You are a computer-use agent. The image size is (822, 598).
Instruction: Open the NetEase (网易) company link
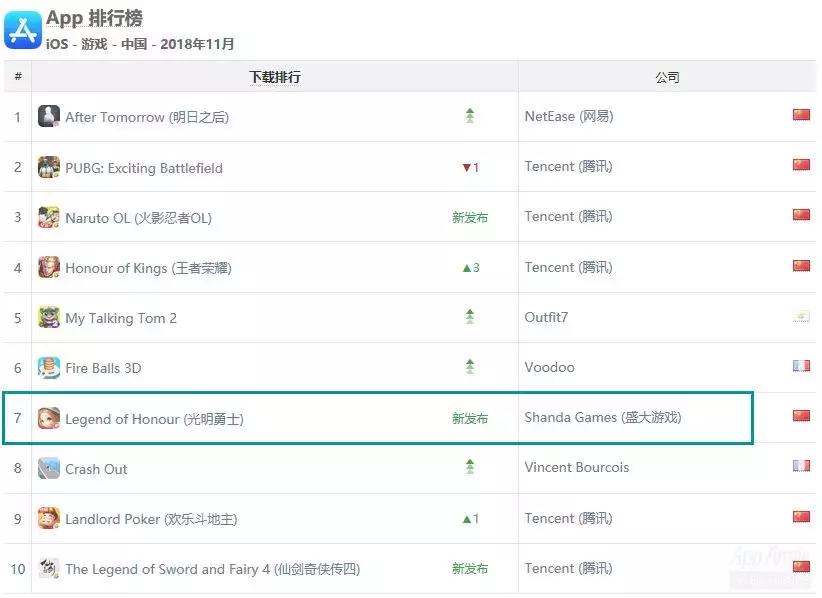pyautogui.click(x=570, y=116)
